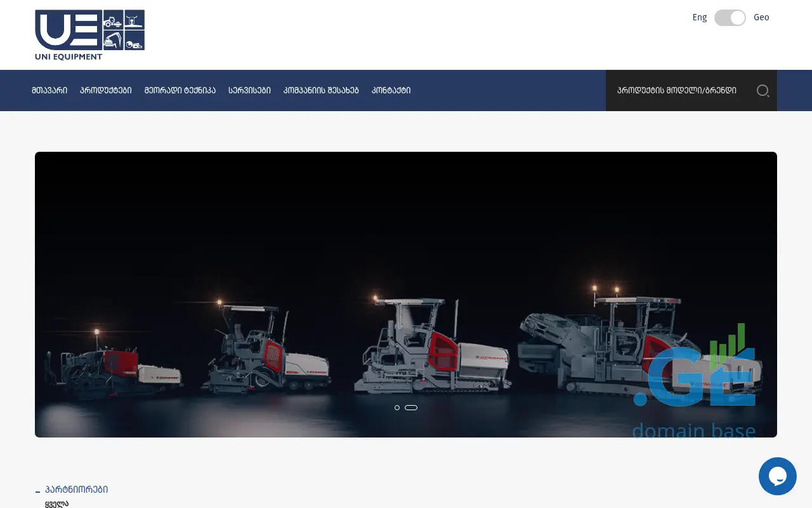The image size is (812, 508).
Task: Click the search magnifier icon
Action: pyautogui.click(x=763, y=91)
